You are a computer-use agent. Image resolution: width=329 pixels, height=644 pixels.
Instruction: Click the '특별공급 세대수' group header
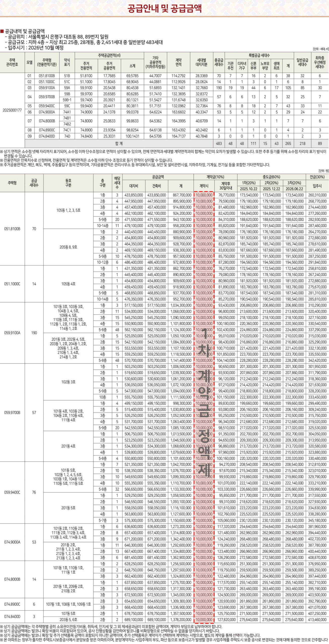pyautogui.click(x=259, y=55)
